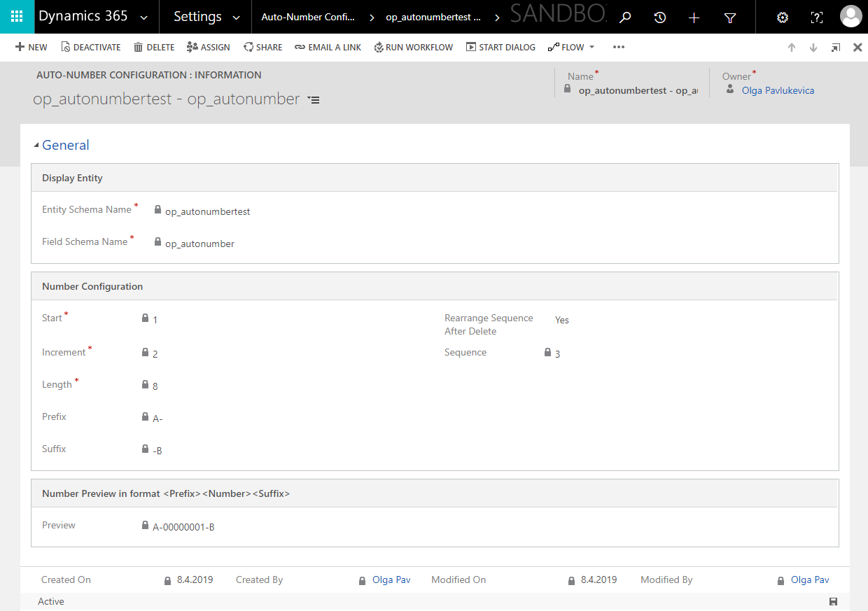Click the search magnifier icon

624,17
